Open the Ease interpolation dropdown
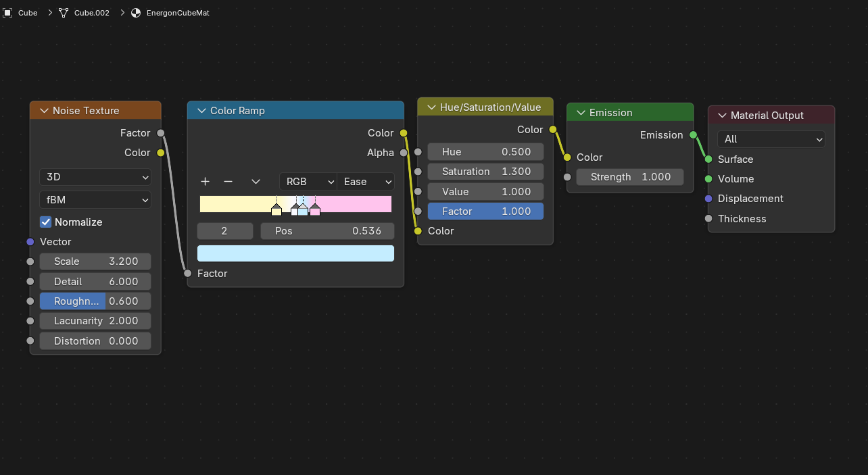The width and height of the screenshot is (868, 475). (x=366, y=182)
